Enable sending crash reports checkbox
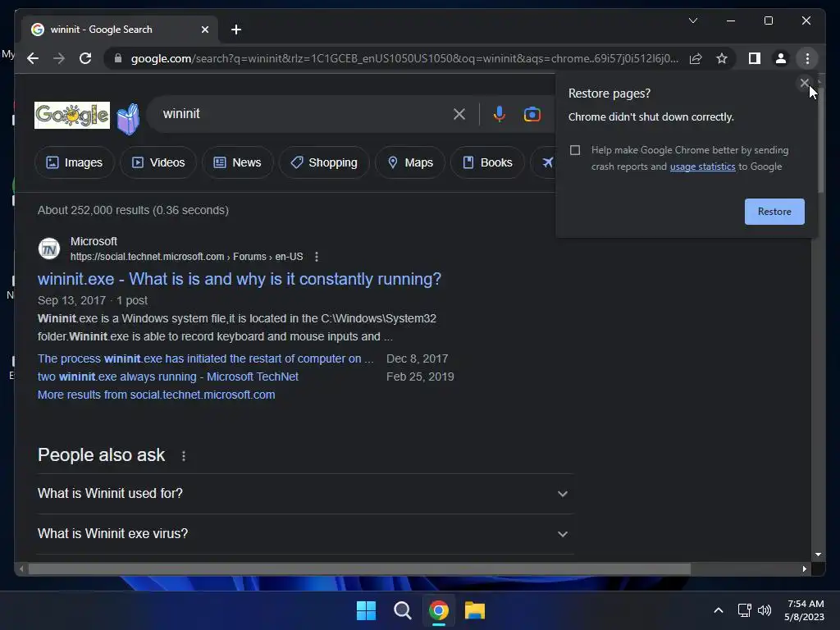The width and height of the screenshot is (840, 630). click(575, 150)
